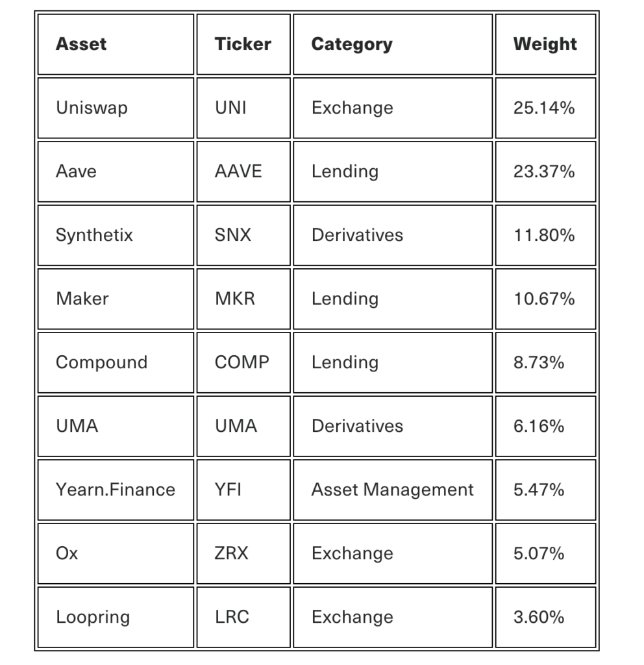Click the SNX ticker cell
644x665 pixels.
coord(233,235)
